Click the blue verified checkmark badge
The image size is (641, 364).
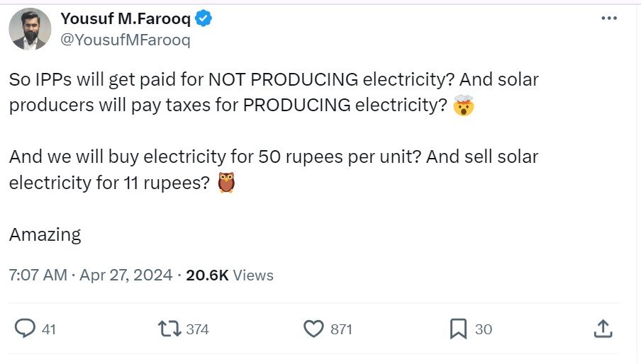pyautogui.click(x=204, y=19)
